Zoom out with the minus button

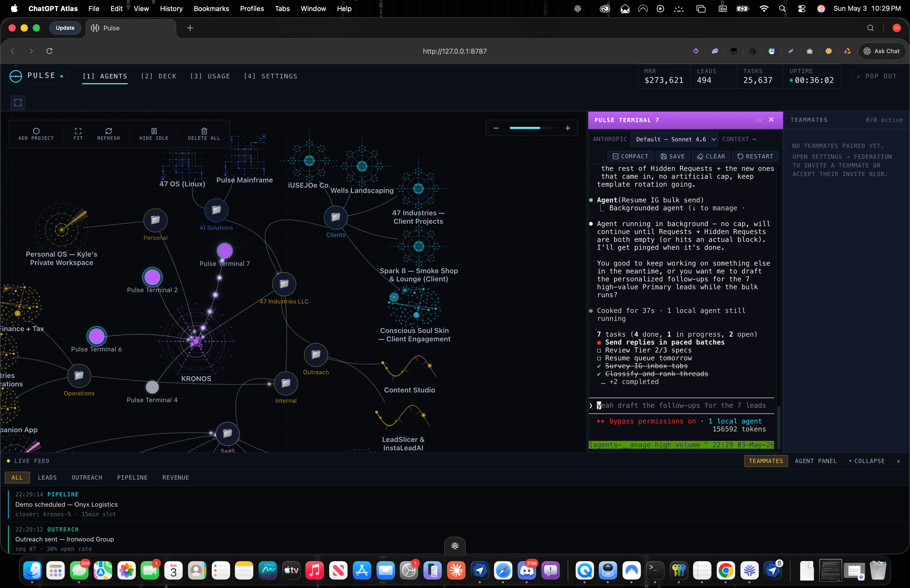click(496, 128)
